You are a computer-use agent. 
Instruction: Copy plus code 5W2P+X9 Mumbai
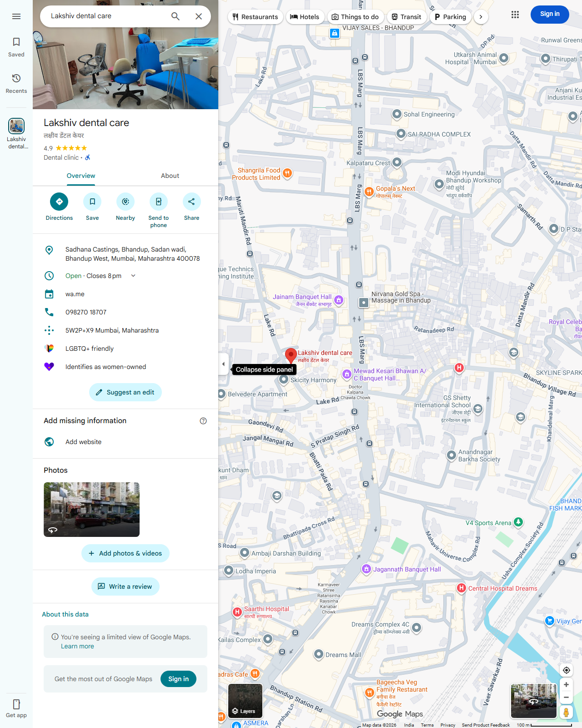coord(125,330)
